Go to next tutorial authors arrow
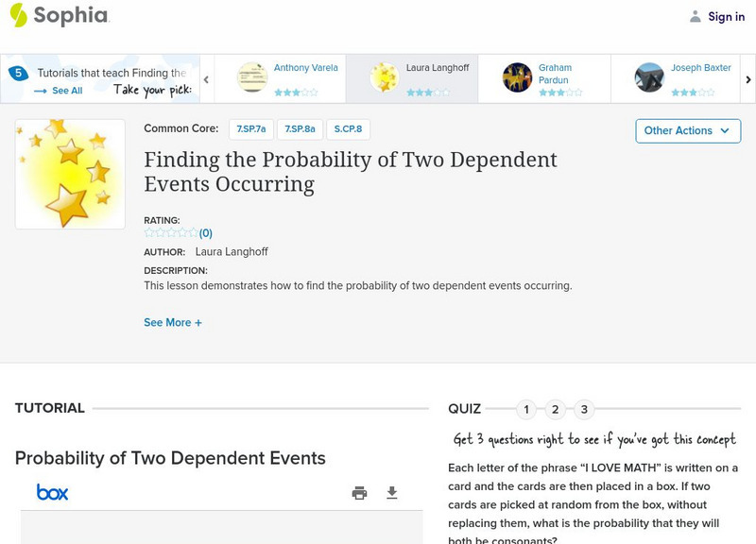The image size is (756, 544). (x=747, y=79)
